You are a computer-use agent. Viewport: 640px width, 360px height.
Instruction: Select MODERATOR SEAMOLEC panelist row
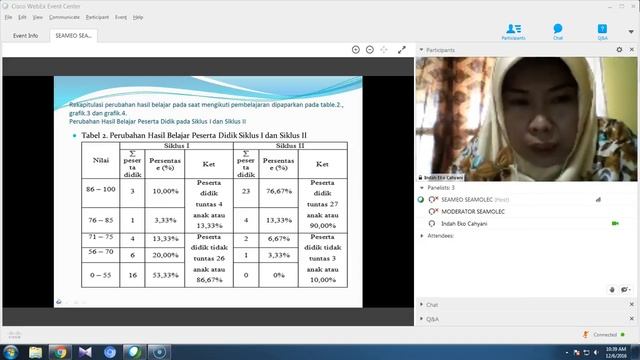tap(526, 211)
